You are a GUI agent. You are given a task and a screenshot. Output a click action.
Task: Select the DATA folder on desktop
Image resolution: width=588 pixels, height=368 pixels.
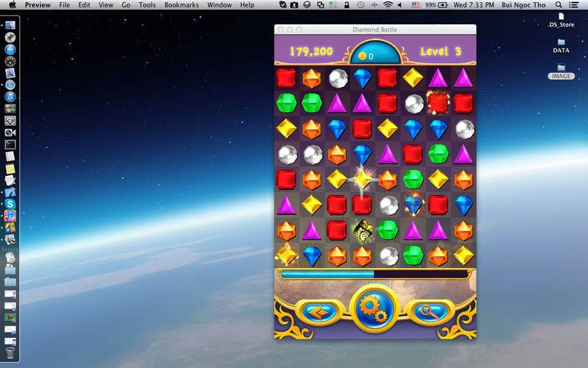[561, 46]
